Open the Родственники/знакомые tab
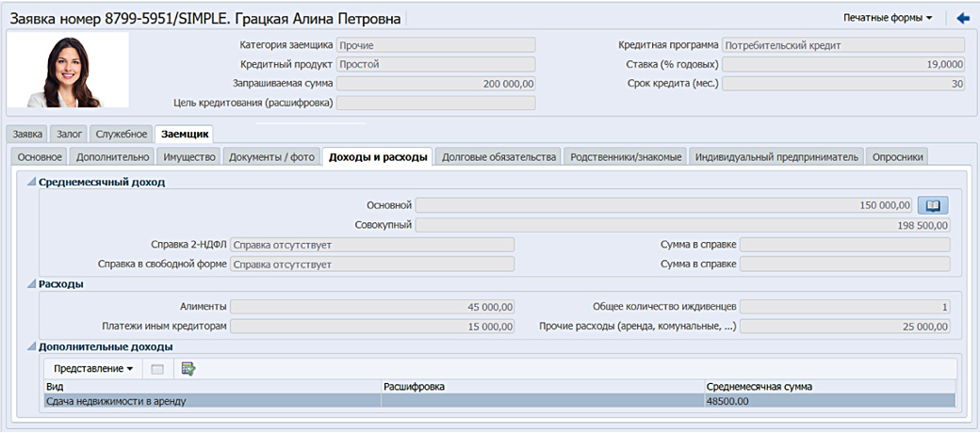This screenshot has height=433, width=980. click(625, 157)
